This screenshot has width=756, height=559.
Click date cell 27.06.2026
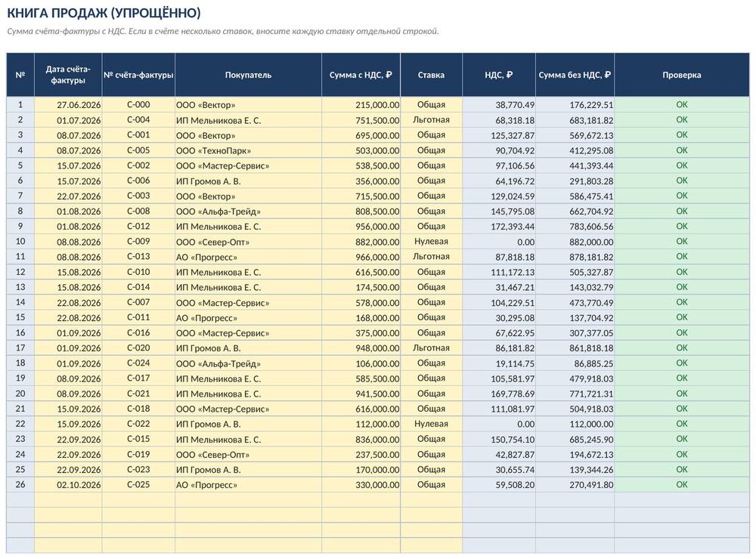click(68, 104)
